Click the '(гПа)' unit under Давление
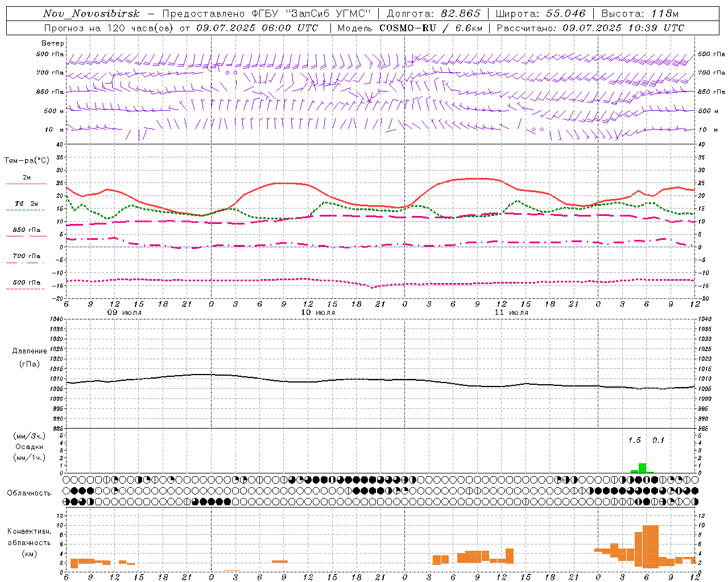The width and height of the screenshot is (728, 582). [30, 364]
